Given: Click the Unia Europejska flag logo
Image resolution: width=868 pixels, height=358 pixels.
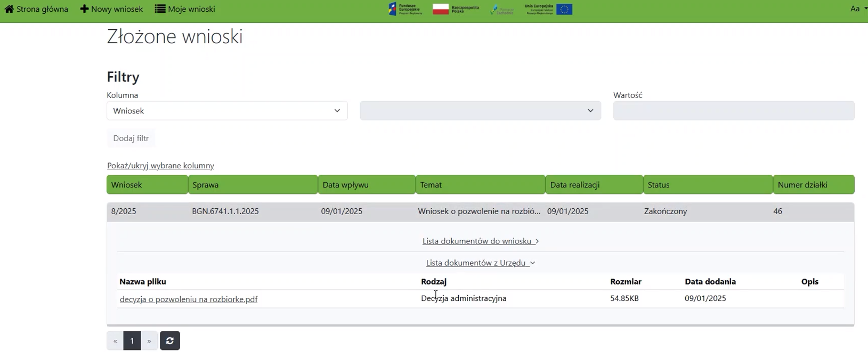Looking at the screenshot, I should [x=548, y=9].
